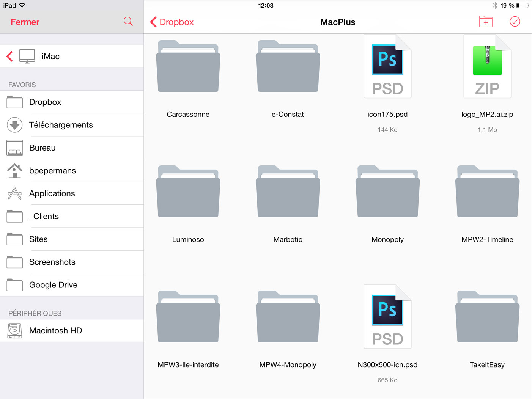The height and width of the screenshot is (399, 532).
Task: Select Screenshots in sidebar
Action: coord(72,262)
